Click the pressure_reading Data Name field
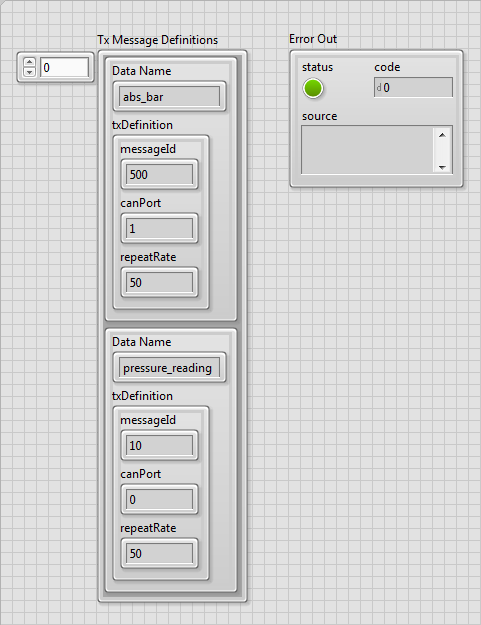Screen dimensions: 481x625 (169, 368)
